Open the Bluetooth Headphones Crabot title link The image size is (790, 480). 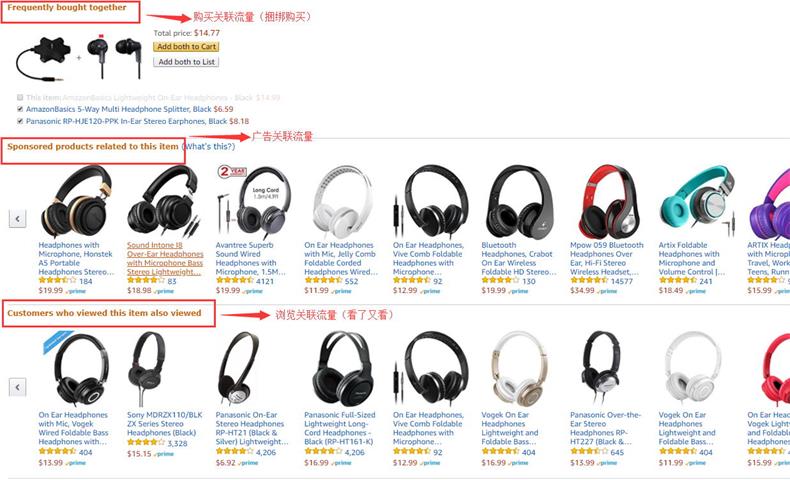(x=518, y=258)
